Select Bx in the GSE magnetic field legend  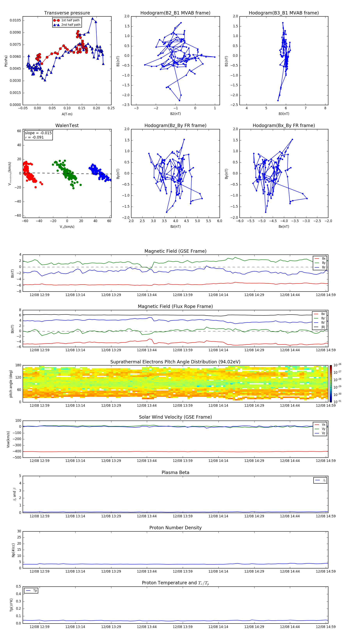click(320, 259)
